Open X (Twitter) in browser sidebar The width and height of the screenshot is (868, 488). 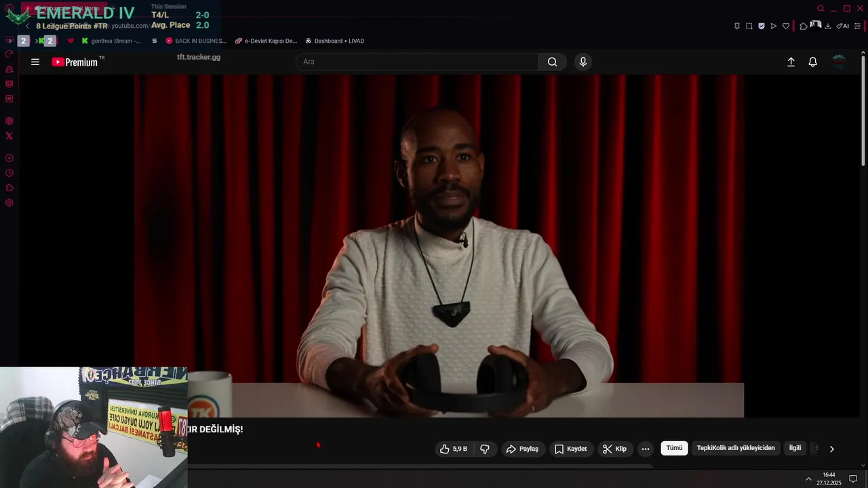tap(9, 136)
